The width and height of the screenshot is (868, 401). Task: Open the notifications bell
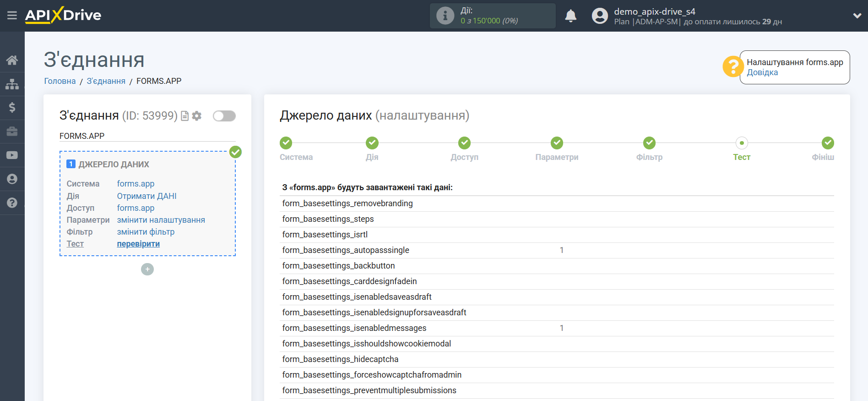click(x=570, y=16)
